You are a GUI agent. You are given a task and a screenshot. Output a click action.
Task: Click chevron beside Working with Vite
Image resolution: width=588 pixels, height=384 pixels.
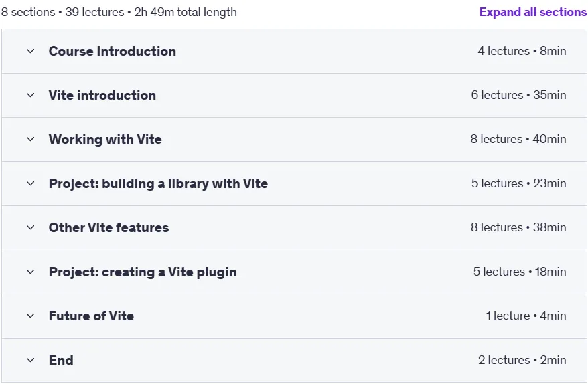click(30, 139)
